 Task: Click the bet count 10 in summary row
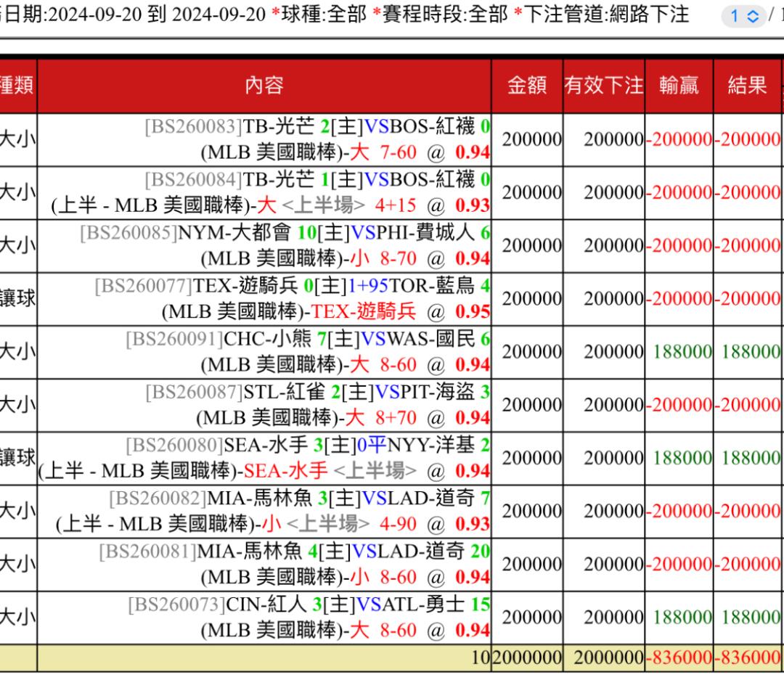pos(481,658)
